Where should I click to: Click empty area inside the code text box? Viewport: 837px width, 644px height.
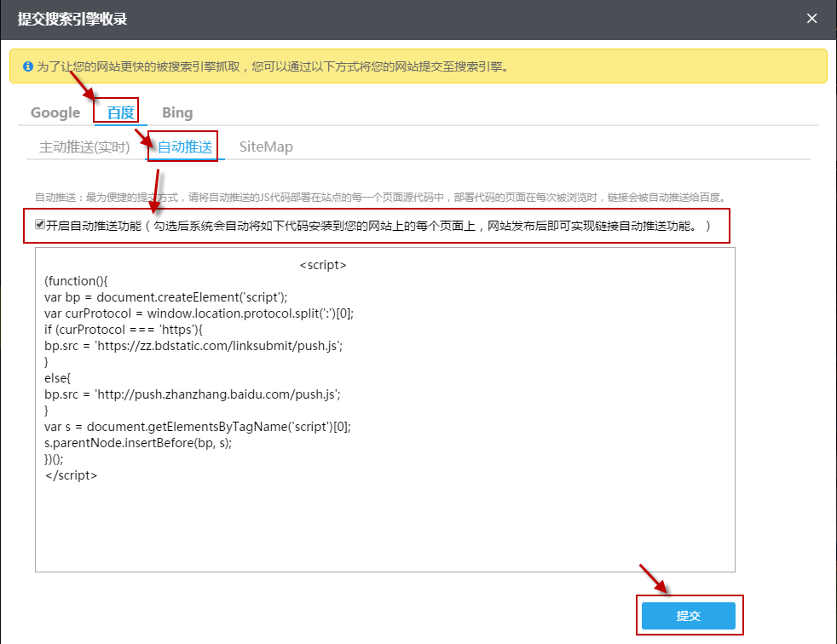pyautogui.click(x=384, y=528)
